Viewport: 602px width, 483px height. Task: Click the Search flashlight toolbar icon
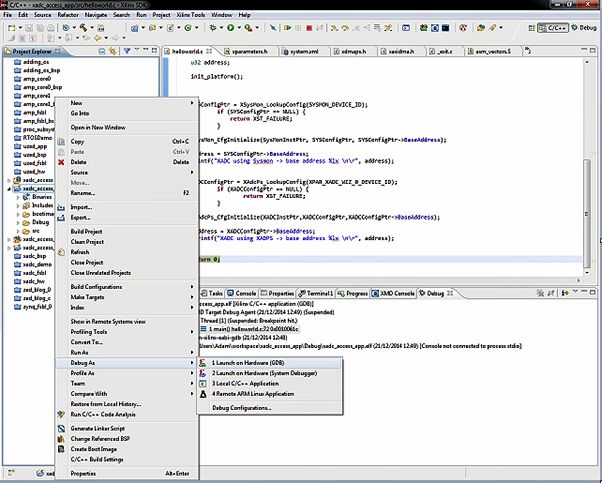[x=493, y=28]
